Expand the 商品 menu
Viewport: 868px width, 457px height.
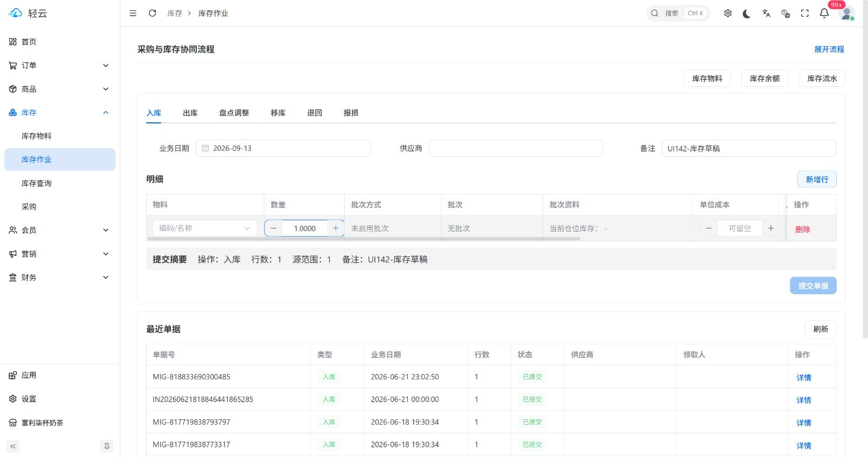tap(60, 89)
